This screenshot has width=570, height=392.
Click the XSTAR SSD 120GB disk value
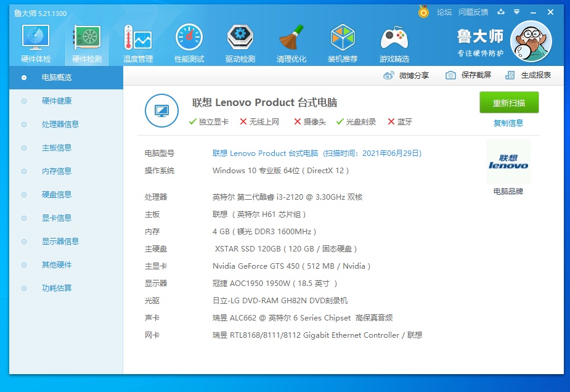tap(286, 249)
